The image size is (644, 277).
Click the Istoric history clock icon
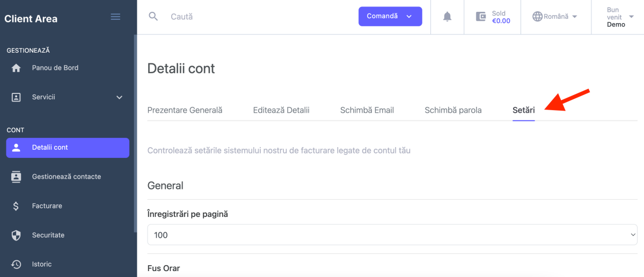tap(16, 264)
